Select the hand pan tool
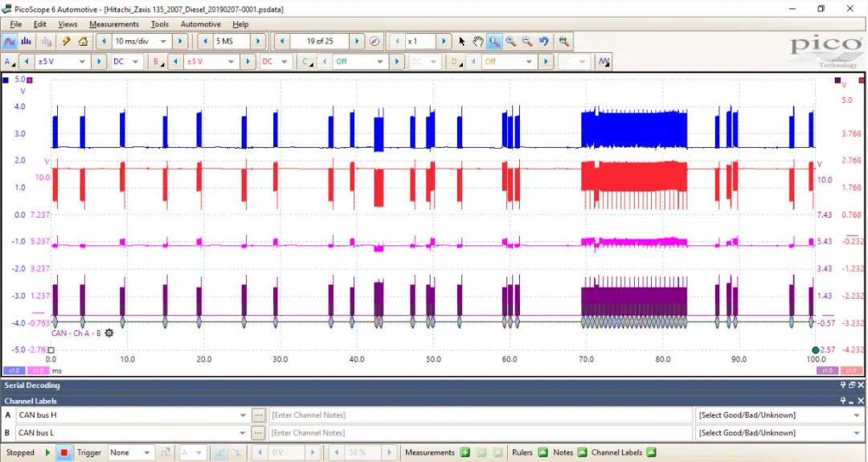868x462 pixels. point(478,41)
